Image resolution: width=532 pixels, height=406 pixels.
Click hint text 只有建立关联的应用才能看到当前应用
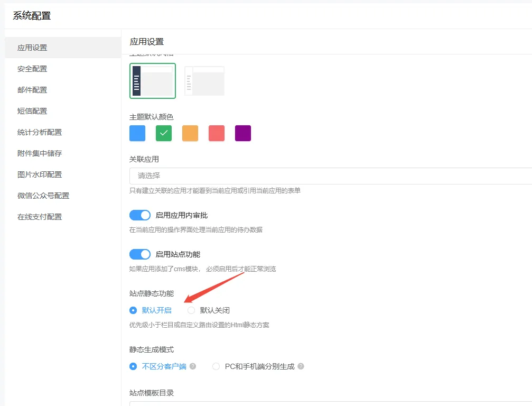(x=215, y=191)
